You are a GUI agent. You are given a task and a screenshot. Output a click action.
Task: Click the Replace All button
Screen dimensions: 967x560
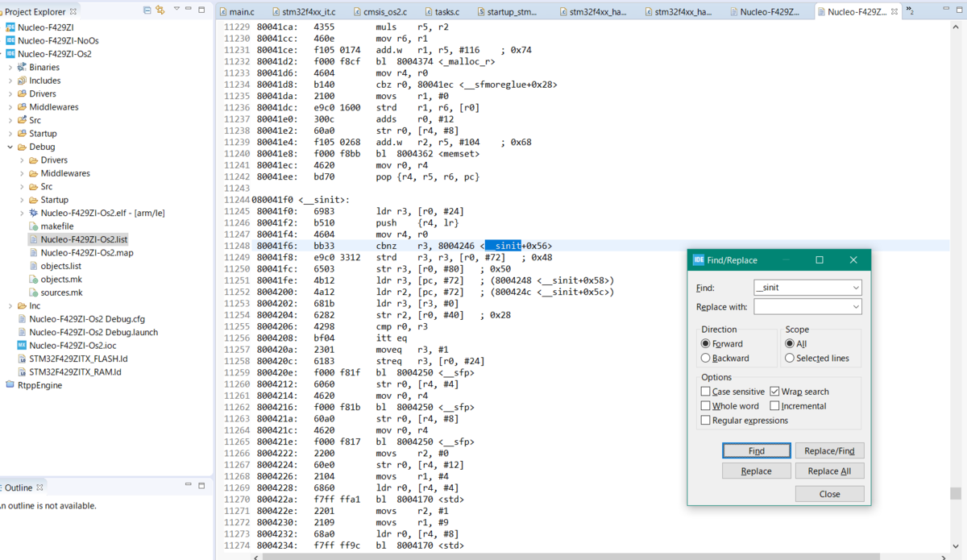pyautogui.click(x=829, y=471)
